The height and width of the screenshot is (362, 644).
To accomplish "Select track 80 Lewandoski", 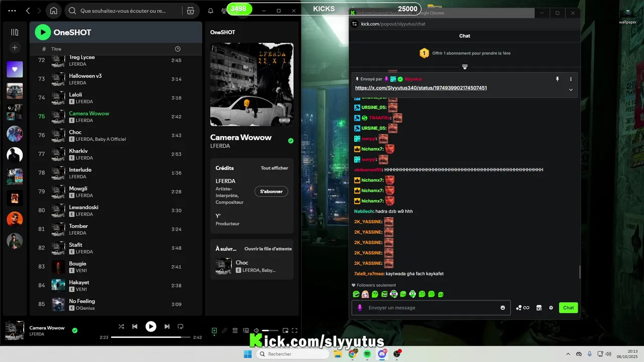I will pyautogui.click(x=116, y=211).
